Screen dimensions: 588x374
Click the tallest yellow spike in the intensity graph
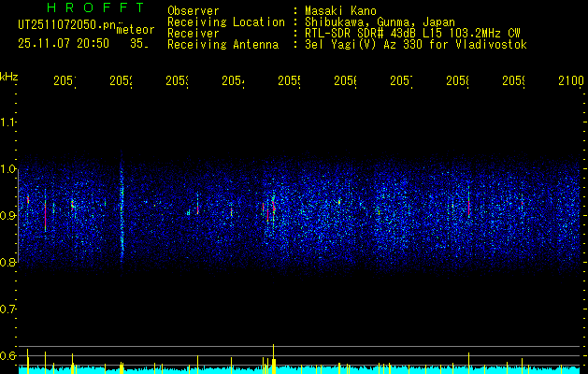[273, 358]
